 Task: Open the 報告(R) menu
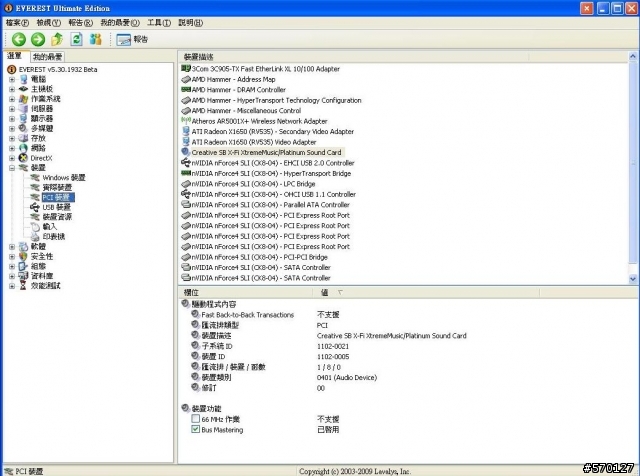point(80,23)
